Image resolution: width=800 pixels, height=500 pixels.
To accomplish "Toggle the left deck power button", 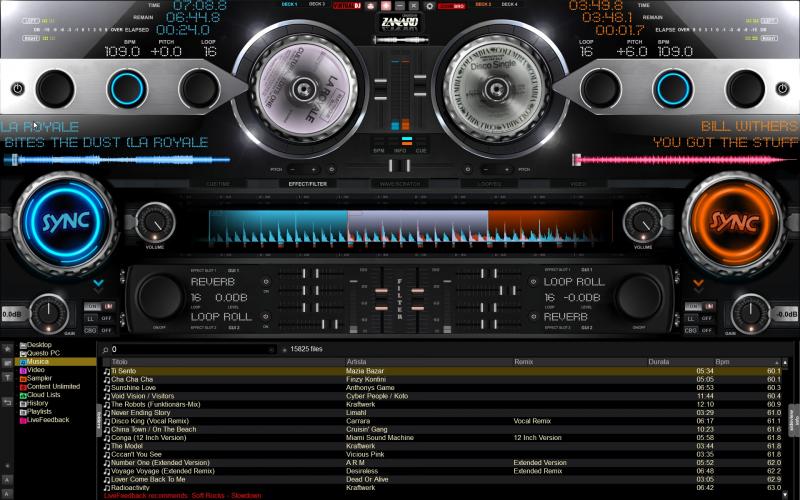I will coord(18,89).
